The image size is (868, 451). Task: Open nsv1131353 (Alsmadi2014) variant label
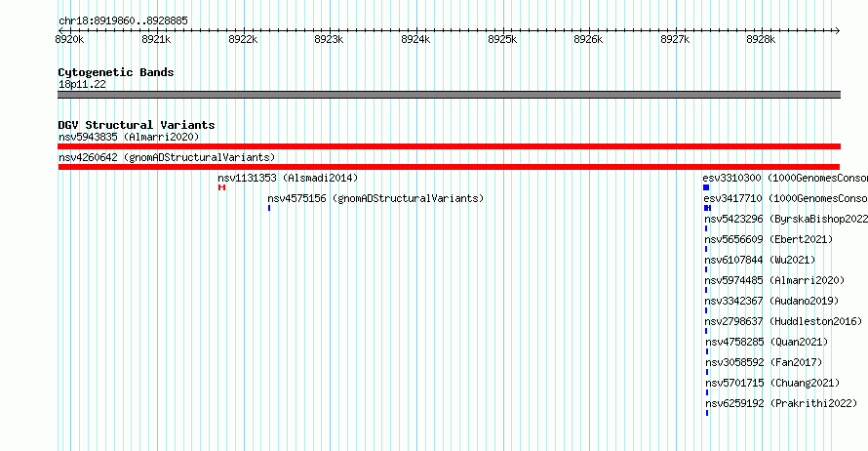288,178
